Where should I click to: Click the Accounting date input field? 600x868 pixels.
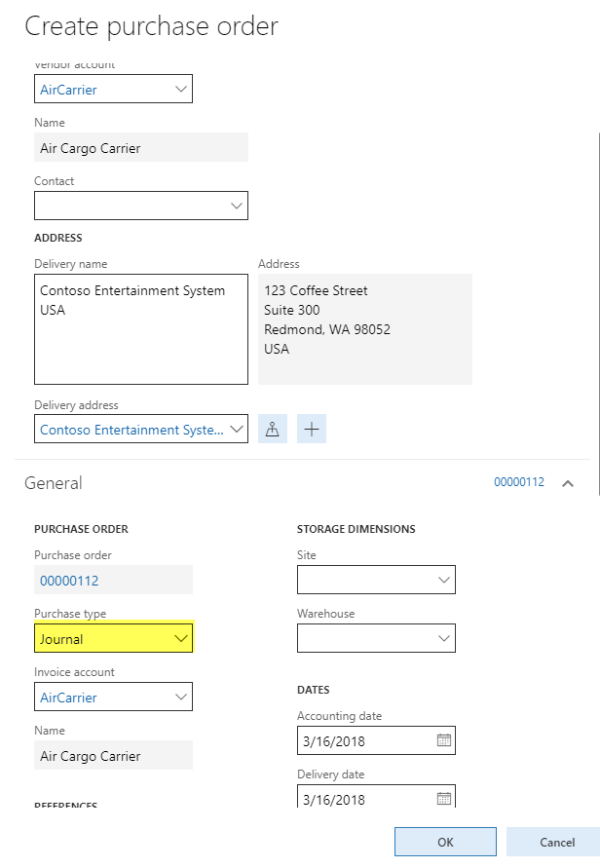point(365,740)
